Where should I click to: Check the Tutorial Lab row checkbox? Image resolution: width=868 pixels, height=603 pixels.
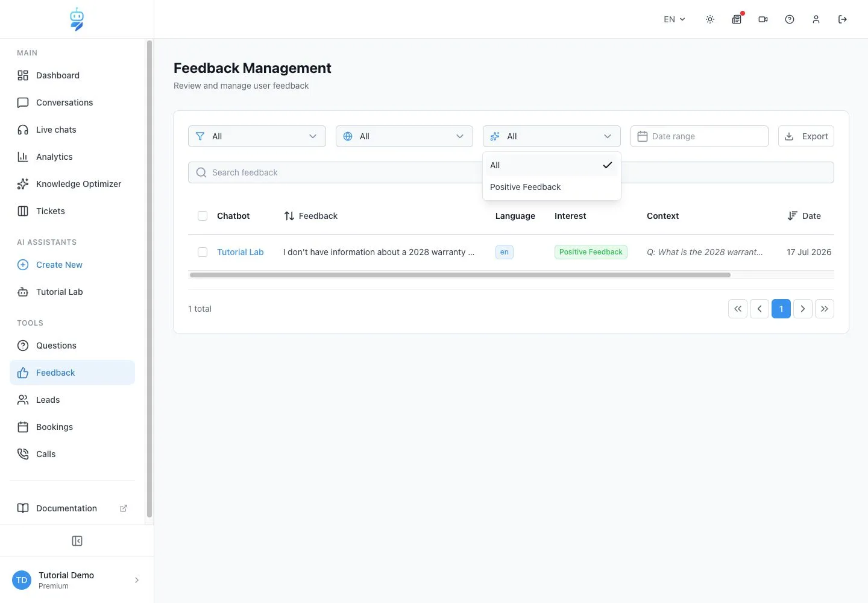pyautogui.click(x=203, y=252)
